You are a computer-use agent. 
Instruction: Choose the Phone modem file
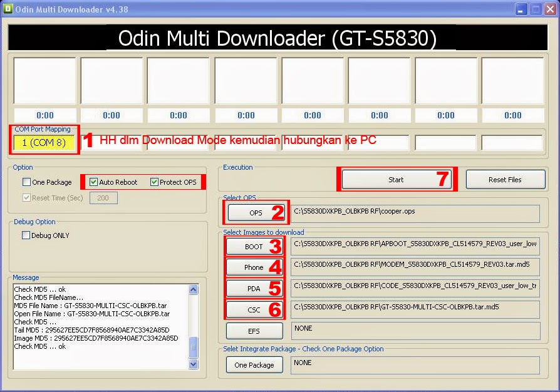254,267
